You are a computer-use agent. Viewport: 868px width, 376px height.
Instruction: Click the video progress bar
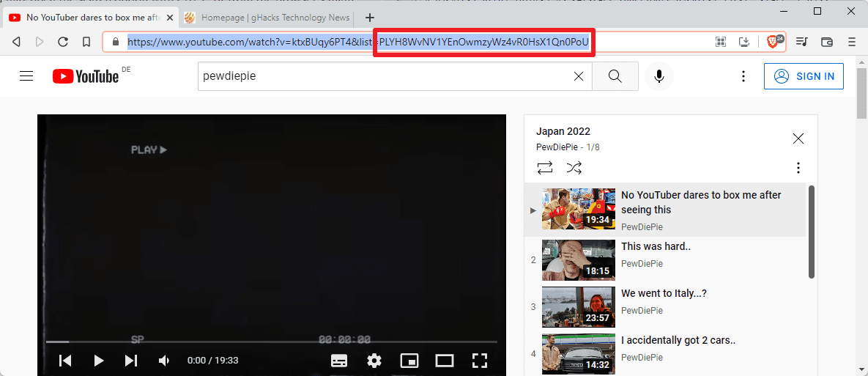(x=271, y=342)
